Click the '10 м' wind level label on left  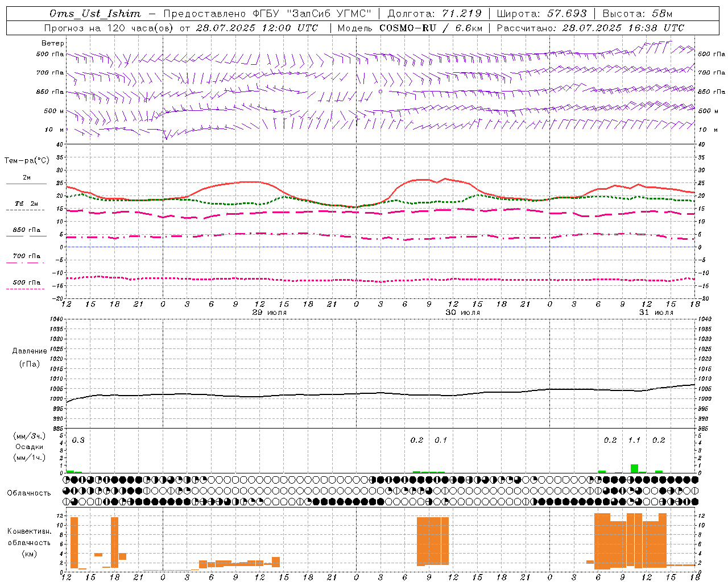[54, 130]
